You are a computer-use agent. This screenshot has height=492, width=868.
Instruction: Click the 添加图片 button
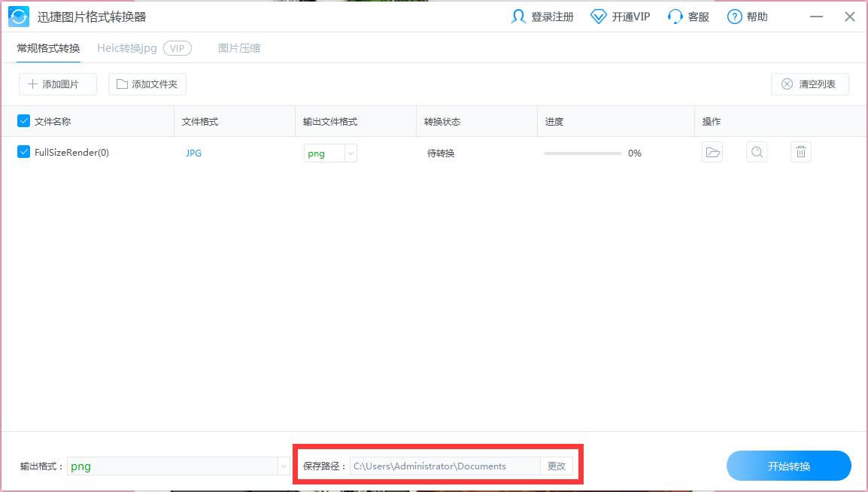pyautogui.click(x=58, y=84)
